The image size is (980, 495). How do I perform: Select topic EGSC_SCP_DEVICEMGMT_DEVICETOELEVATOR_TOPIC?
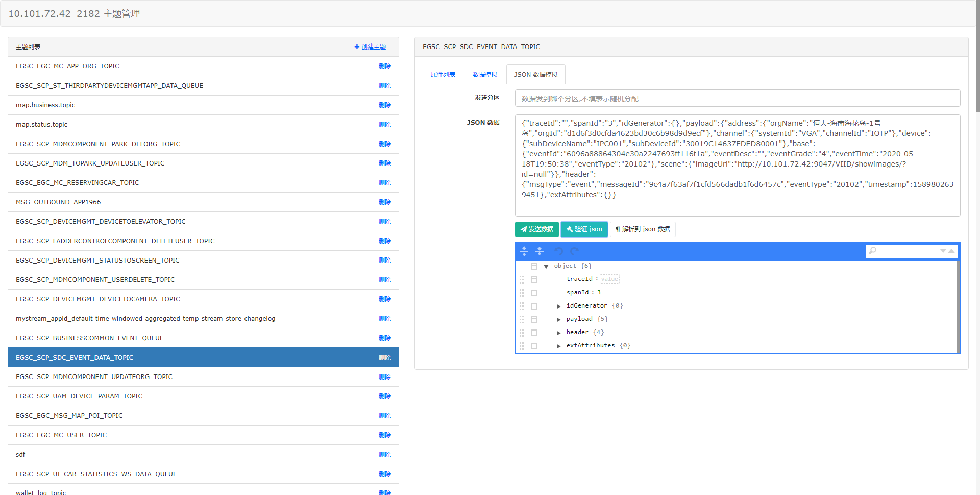203,222
